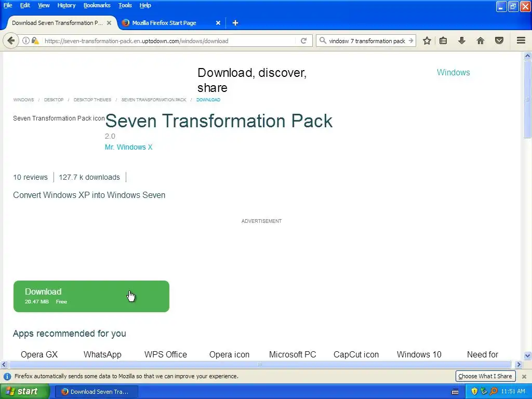Viewport: 532px width, 399px height.
Task: Open the Tools menu
Action: point(125,5)
